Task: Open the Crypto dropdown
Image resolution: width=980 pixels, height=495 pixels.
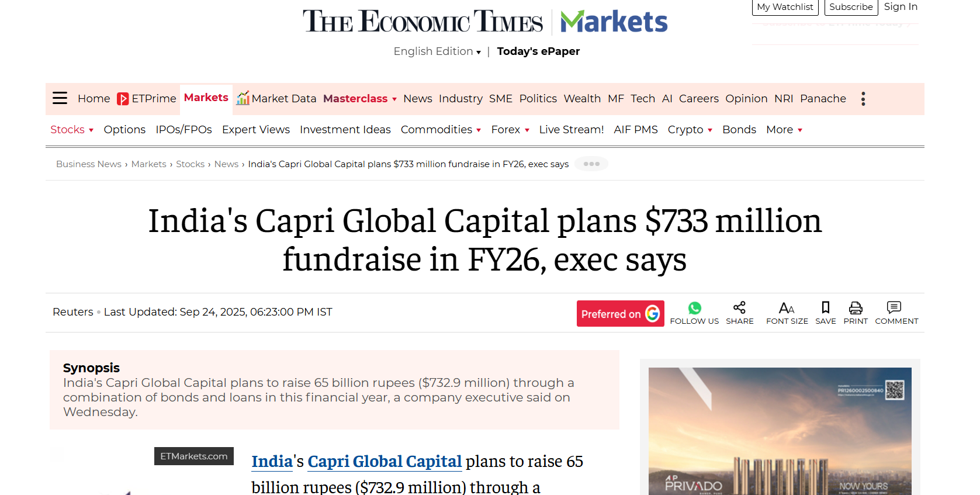Action: [690, 130]
